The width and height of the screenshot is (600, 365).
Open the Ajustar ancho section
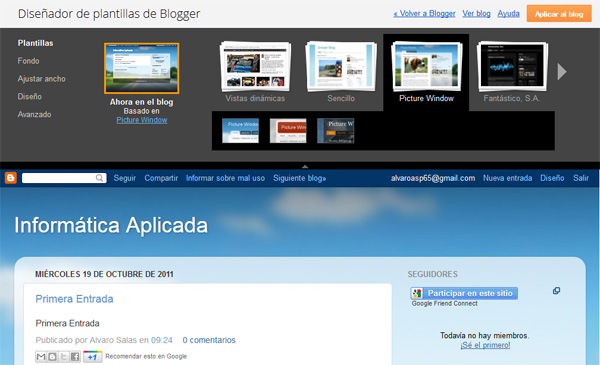pyautogui.click(x=42, y=78)
